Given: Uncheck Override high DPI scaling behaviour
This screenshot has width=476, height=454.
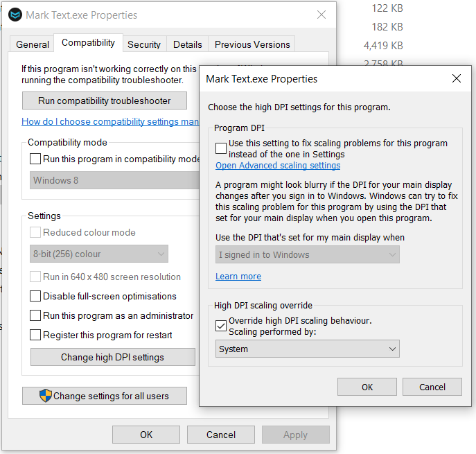Looking at the screenshot, I should coord(221,326).
